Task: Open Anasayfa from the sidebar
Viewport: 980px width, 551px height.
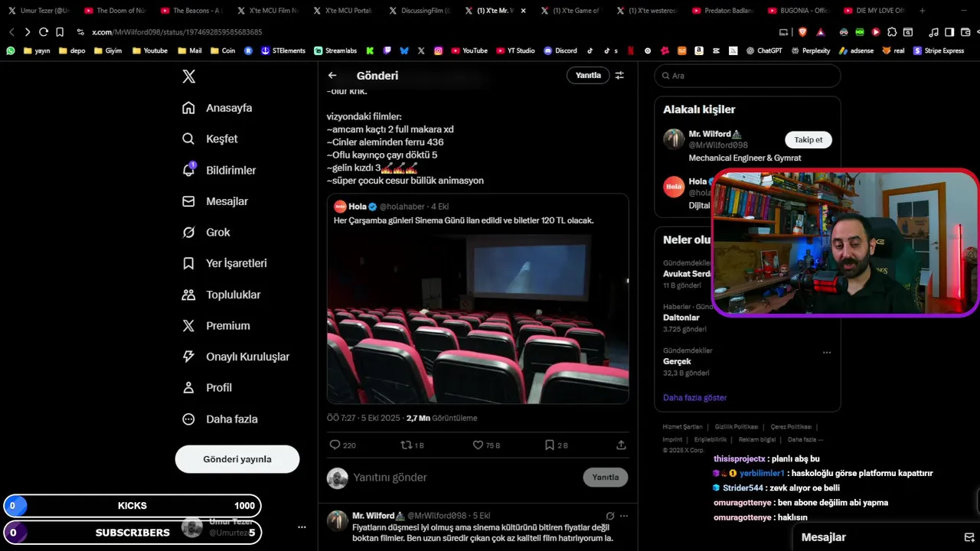Action: [217, 108]
